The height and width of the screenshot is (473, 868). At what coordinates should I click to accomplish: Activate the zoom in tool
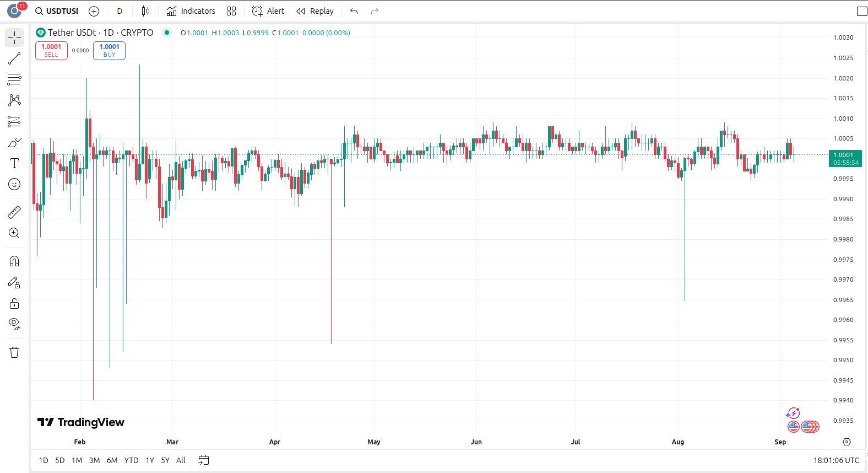[x=14, y=233]
